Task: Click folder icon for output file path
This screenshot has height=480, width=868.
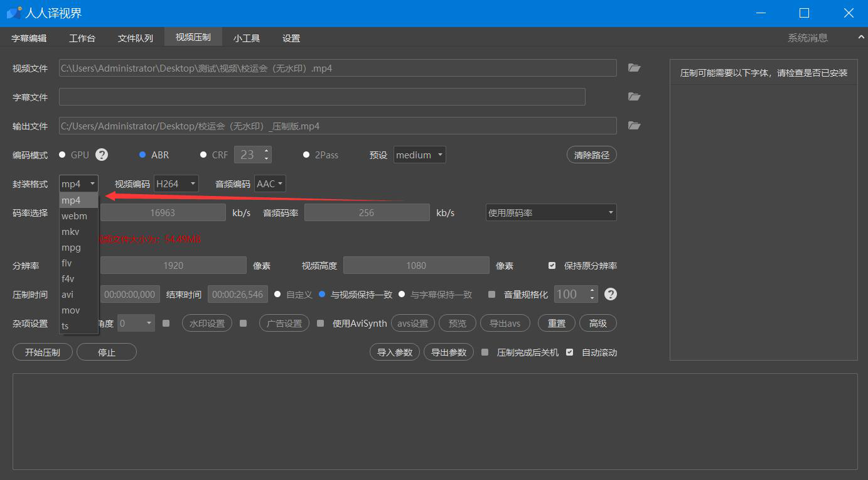Action: [634, 126]
